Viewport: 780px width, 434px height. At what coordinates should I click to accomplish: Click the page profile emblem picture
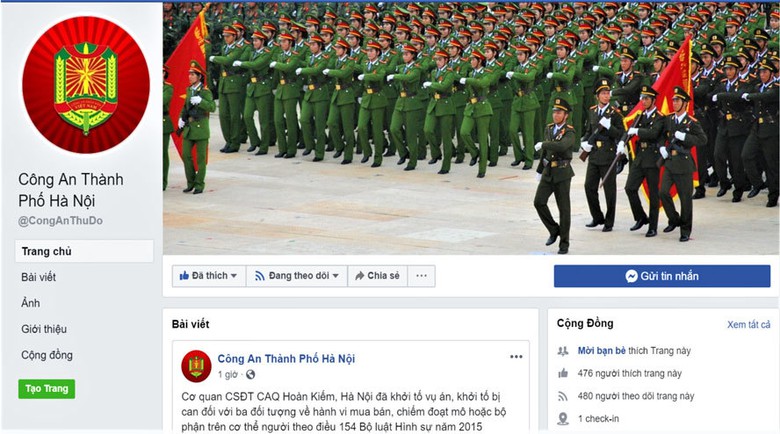[x=86, y=85]
